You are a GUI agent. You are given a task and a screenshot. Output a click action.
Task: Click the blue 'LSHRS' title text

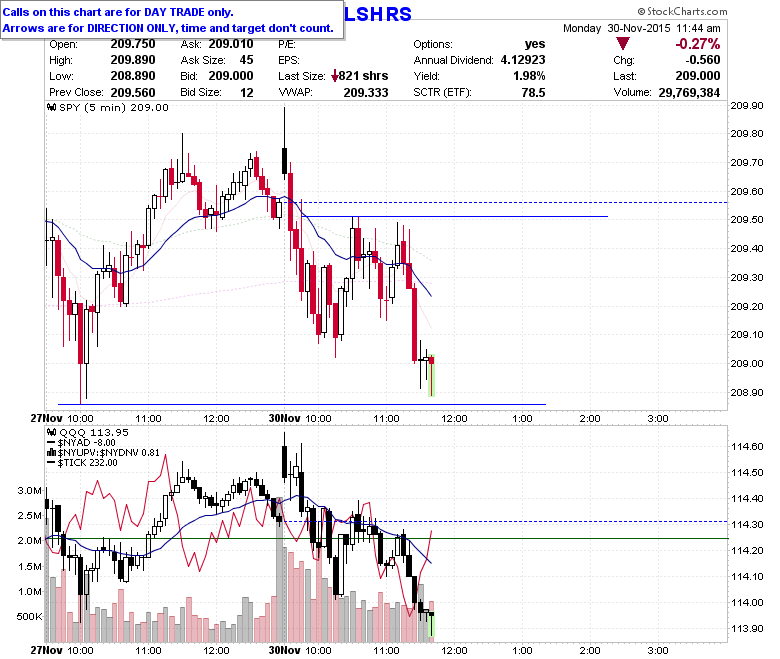pyautogui.click(x=378, y=14)
